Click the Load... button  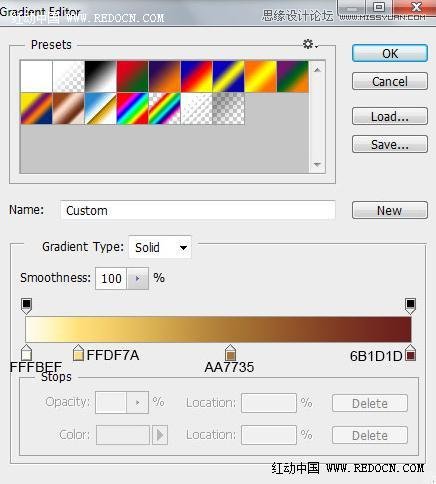[390, 116]
